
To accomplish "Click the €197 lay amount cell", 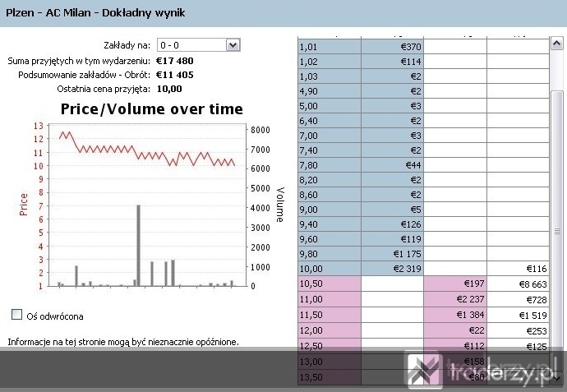I will tap(455, 284).
